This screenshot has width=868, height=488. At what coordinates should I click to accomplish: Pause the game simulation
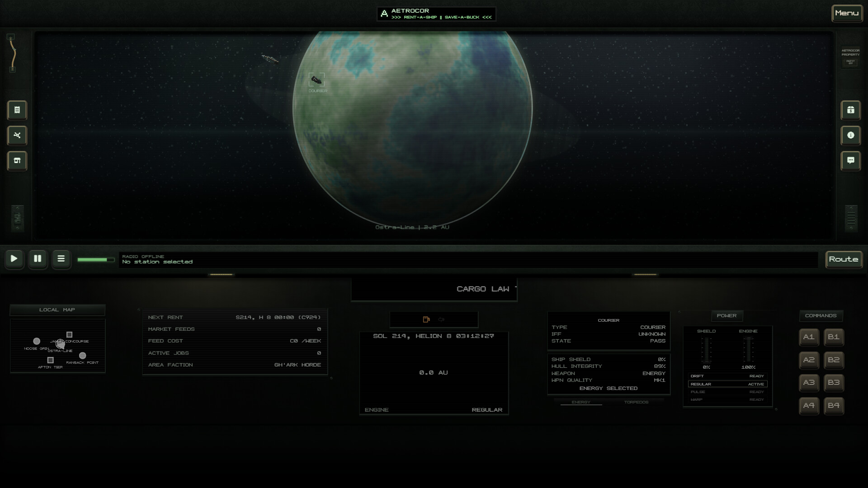pyautogui.click(x=38, y=259)
